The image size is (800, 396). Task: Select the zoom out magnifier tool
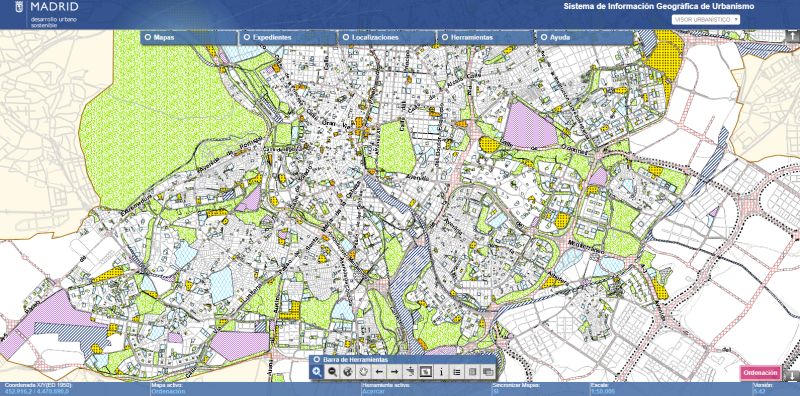pos(333,372)
